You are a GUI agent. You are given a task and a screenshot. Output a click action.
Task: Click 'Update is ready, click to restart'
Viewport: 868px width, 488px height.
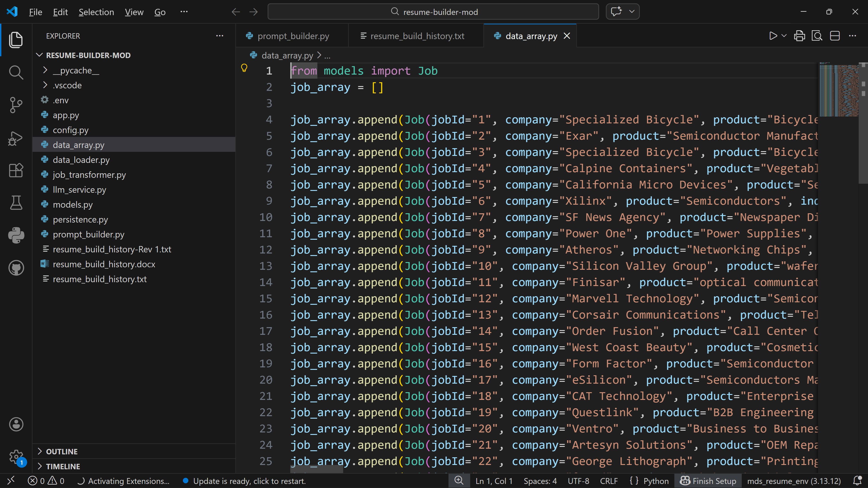pos(249,481)
